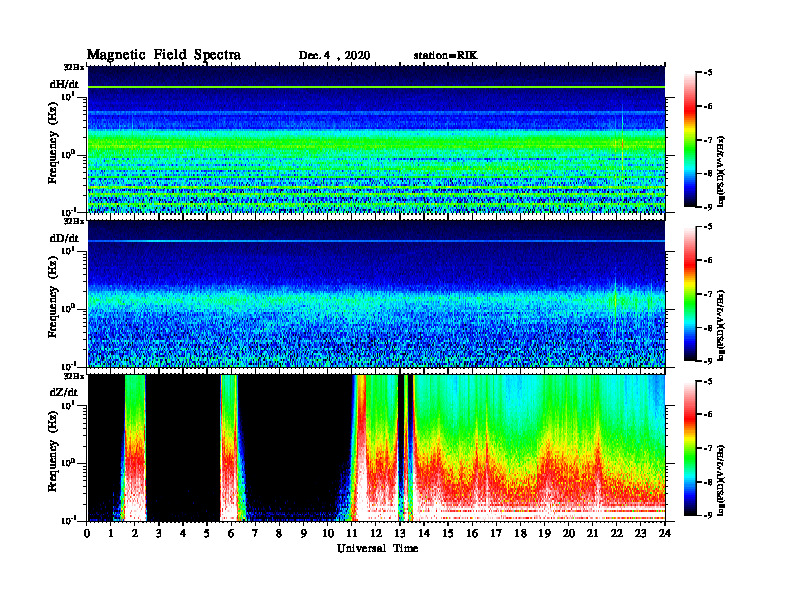Screen dimensions: 792x612
Task: Click hour tick label 16 on time axis
Action: (x=472, y=534)
